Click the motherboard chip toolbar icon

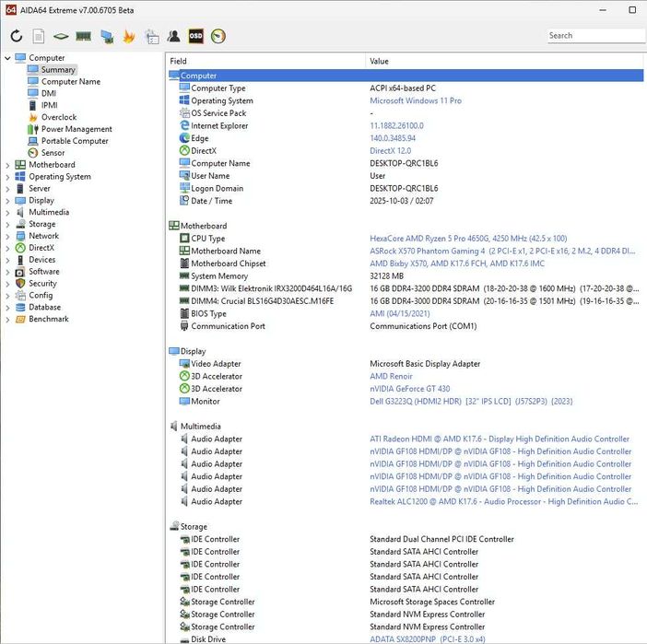tap(61, 36)
